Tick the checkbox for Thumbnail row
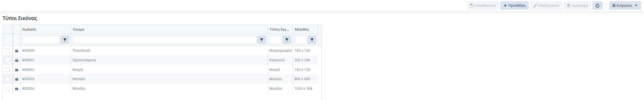Viewport: 644px width, 100px height. [x=8, y=51]
